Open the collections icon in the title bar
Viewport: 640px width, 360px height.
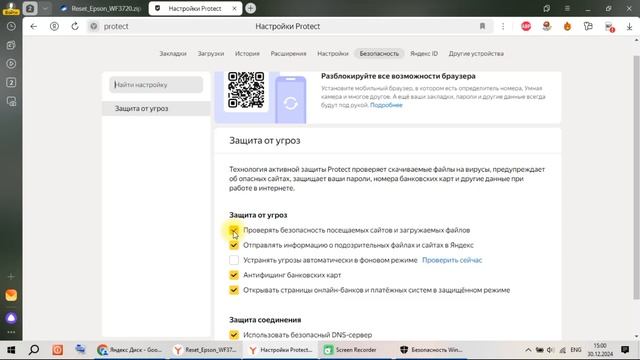[547, 8]
